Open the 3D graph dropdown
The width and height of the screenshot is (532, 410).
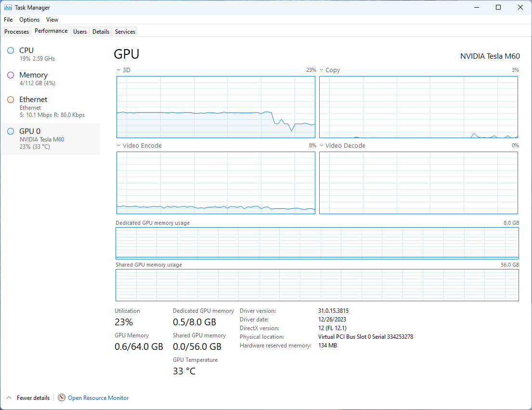119,70
